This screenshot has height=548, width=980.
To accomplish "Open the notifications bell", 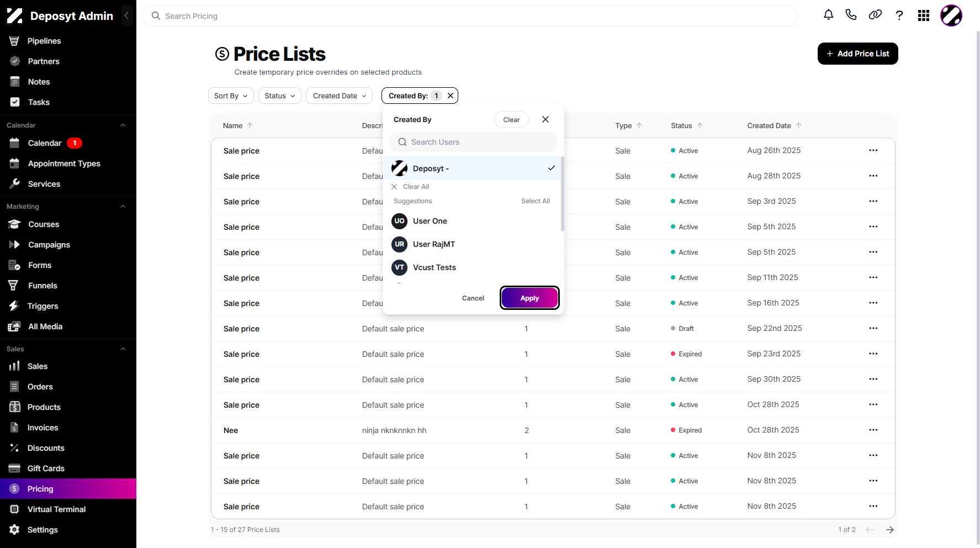I will [x=828, y=15].
